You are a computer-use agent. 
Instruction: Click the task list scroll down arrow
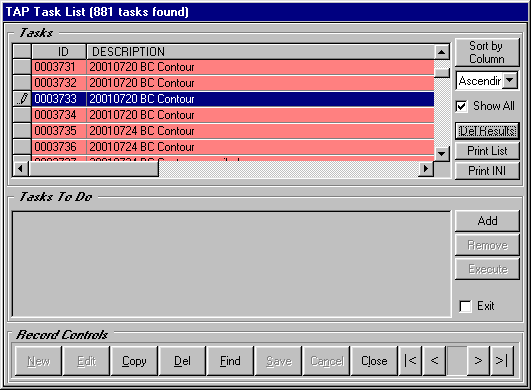[442, 154]
